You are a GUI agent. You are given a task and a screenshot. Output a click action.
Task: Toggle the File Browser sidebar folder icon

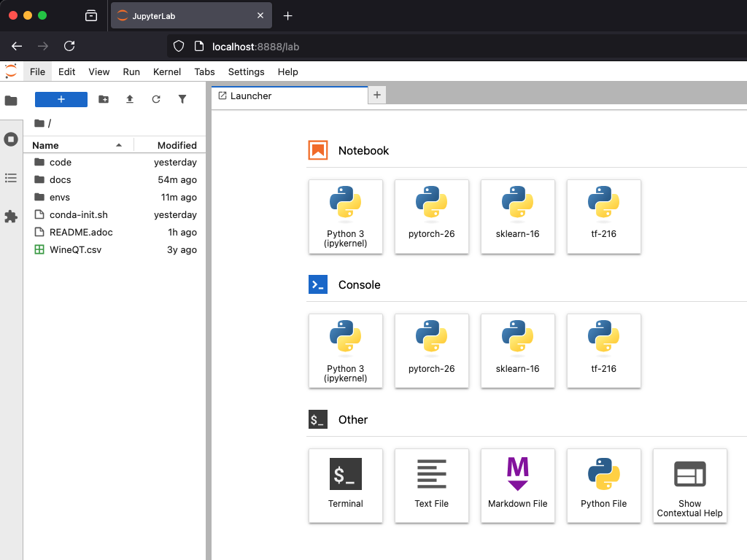[11, 101]
